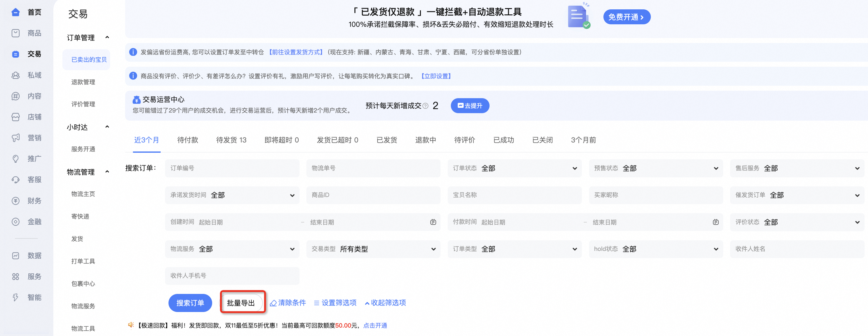
Task: Click the 点击开通 link
Action: tap(375, 325)
